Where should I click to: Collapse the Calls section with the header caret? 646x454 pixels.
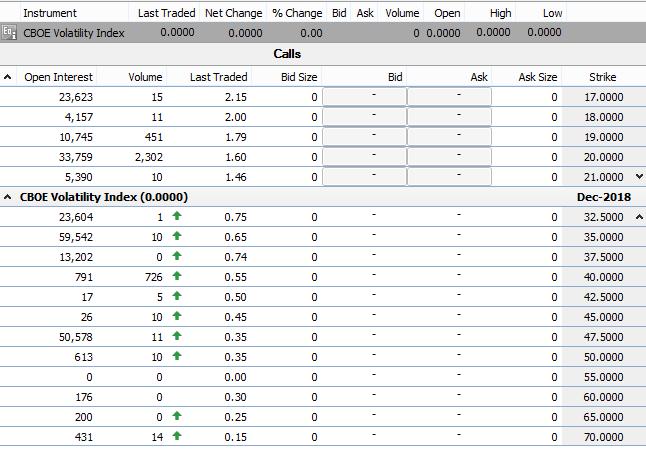[7, 77]
